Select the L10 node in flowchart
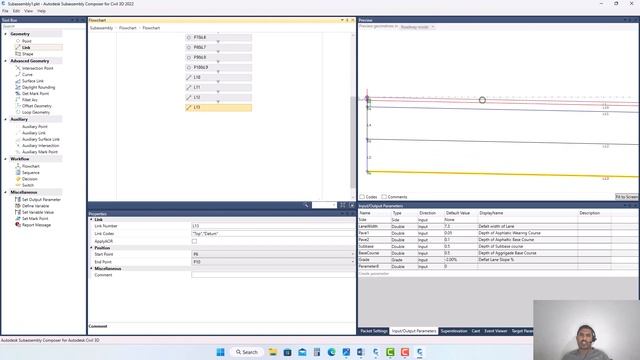This screenshot has height=360, width=640. (x=218, y=77)
